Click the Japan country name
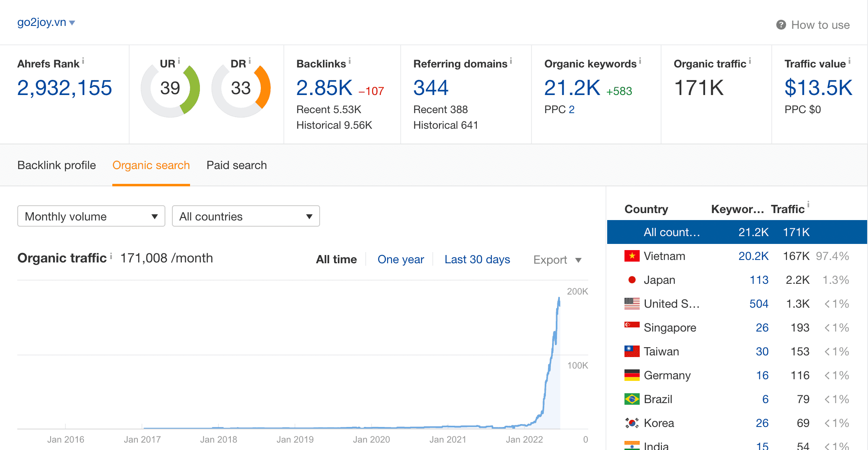The width and height of the screenshot is (868, 450). [x=659, y=280]
